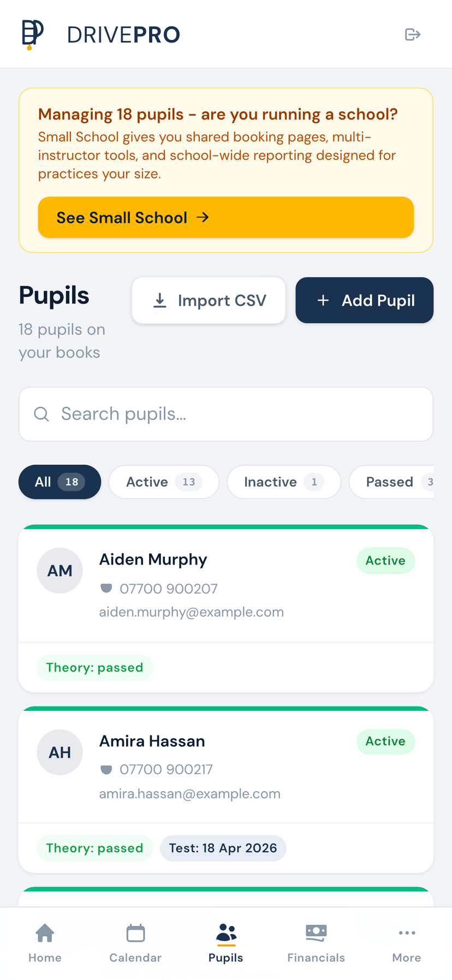Open Financials via its banknote icon
452x980 pixels.
pyautogui.click(x=316, y=932)
